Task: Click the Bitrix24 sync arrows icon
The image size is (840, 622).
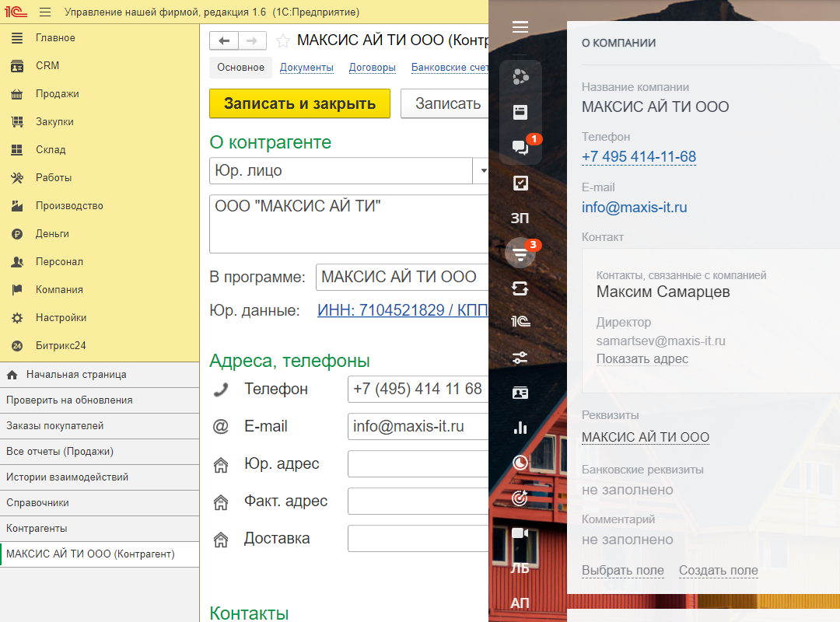Action: (x=520, y=288)
